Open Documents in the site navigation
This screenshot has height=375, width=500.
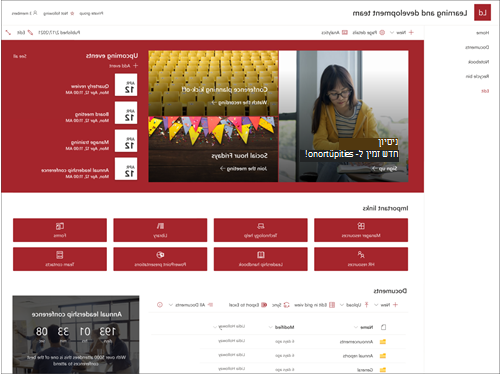pos(477,47)
